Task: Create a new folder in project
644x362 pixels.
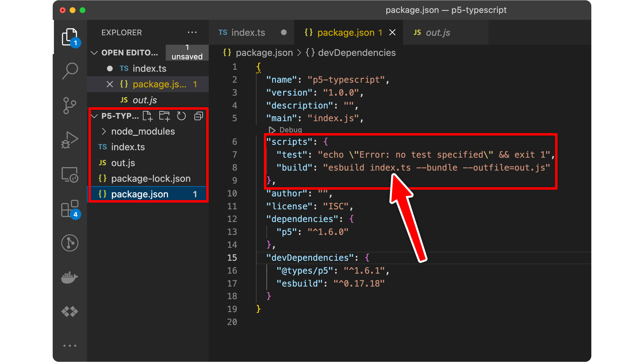Action: coord(164,116)
